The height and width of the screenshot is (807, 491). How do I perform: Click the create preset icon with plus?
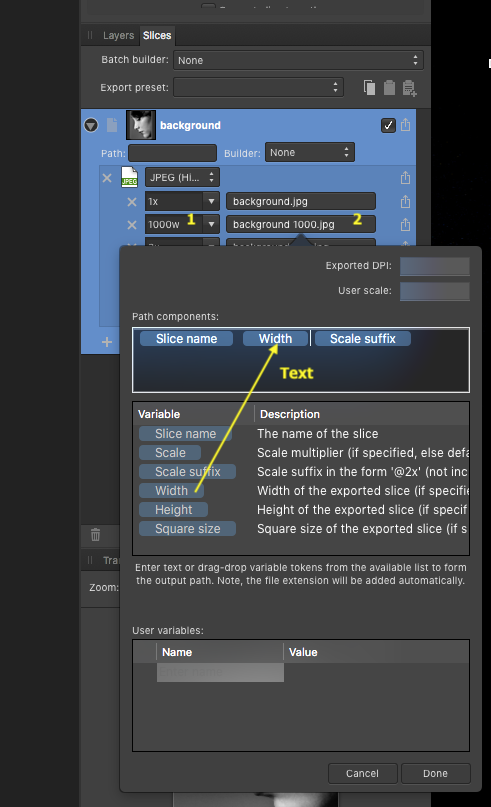(x=410, y=88)
